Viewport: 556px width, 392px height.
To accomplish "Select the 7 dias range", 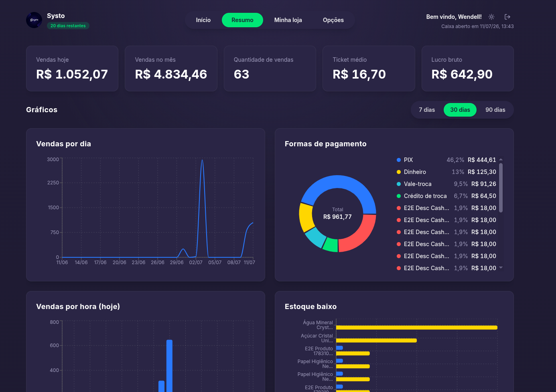I will (x=427, y=110).
